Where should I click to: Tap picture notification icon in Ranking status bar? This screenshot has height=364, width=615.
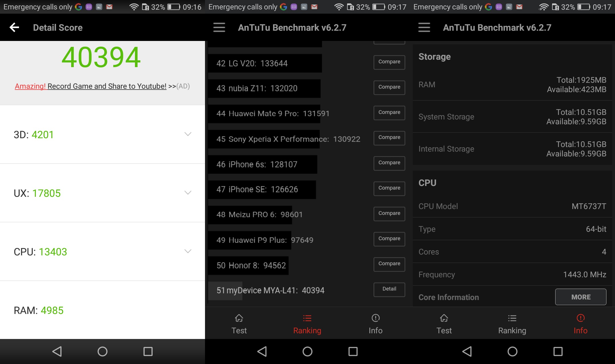coord(304,7)
